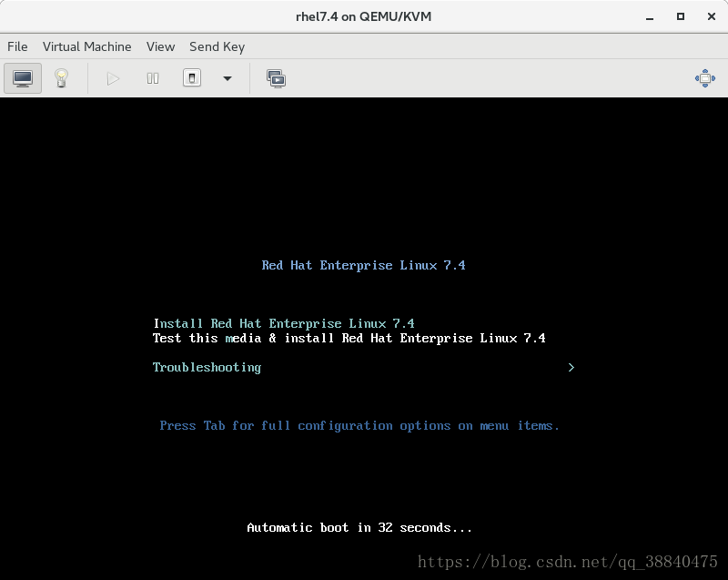Manage VM snapshots icon
Viewport: 728px width, 580px height.
(x=277, y=78)
